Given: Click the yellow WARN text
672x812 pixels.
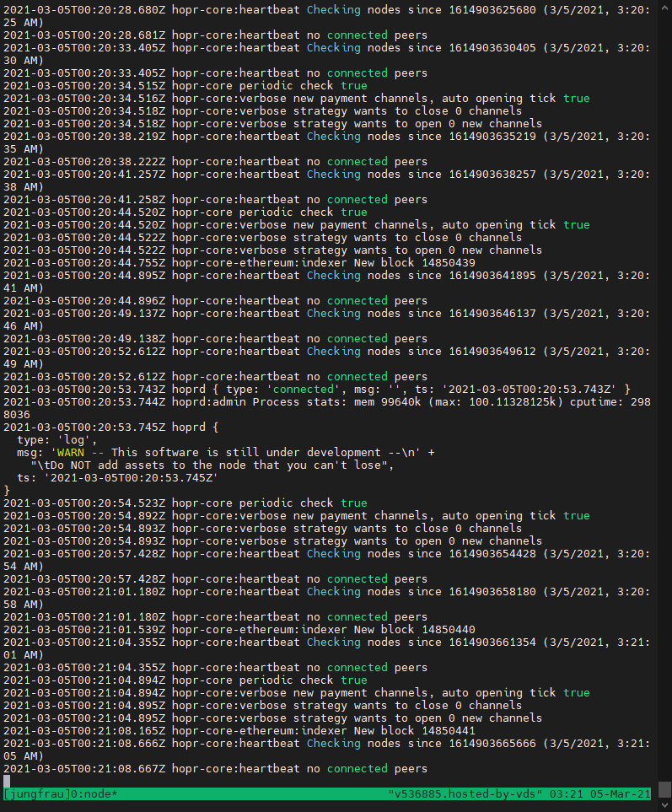Looking at the screenshot, I should 71,452.
